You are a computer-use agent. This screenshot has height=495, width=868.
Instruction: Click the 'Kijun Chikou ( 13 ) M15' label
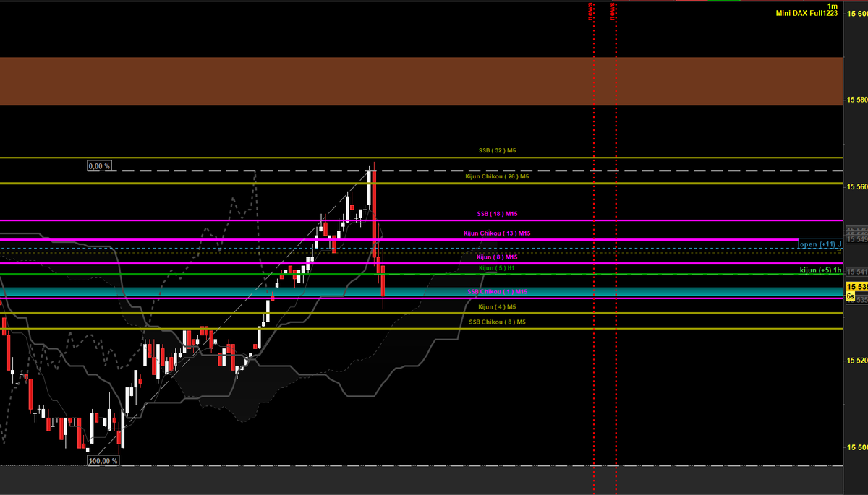tap(497, 233)
